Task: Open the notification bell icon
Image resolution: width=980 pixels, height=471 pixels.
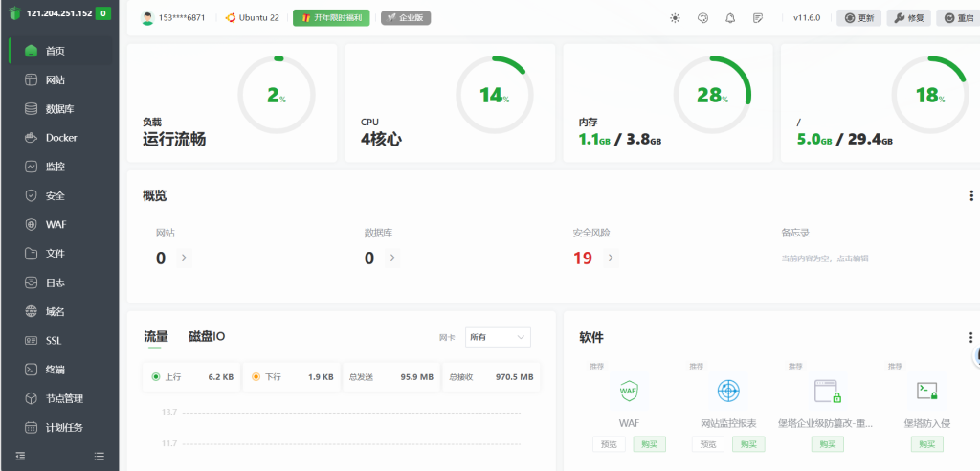Action: [730, 18]
